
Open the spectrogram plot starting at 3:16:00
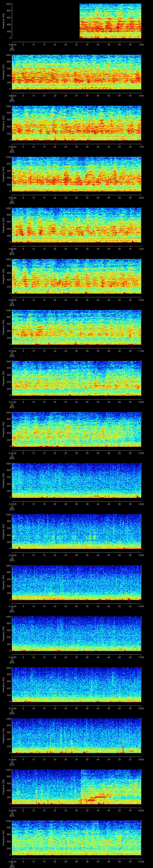click(x=77, y=633)
